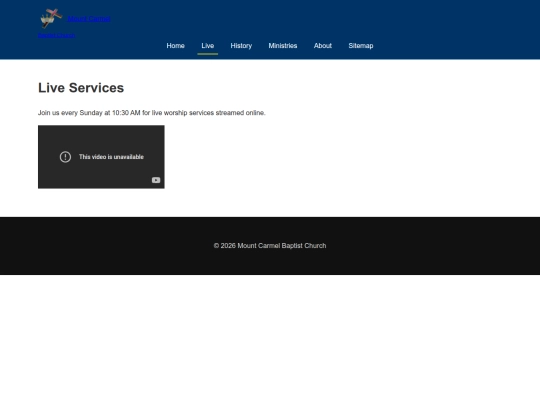The image size is (540, 405).
Task: Open the About page
Action: (323, 46)
